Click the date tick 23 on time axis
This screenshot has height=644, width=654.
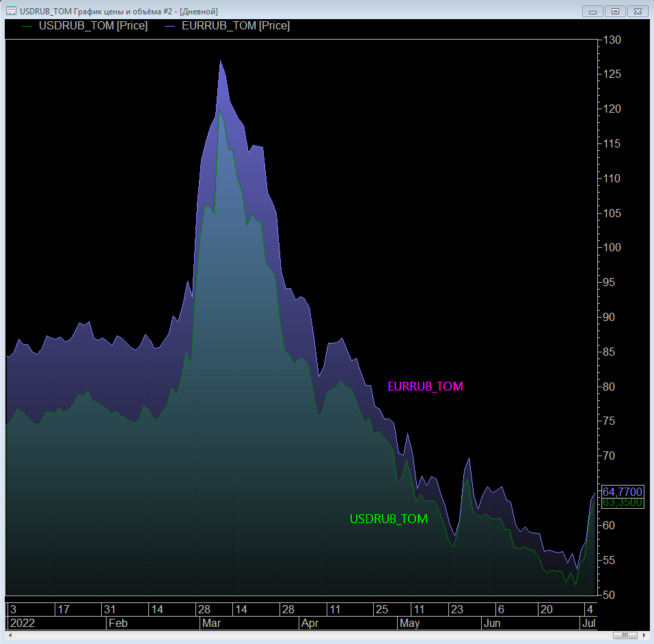(457, 609)
